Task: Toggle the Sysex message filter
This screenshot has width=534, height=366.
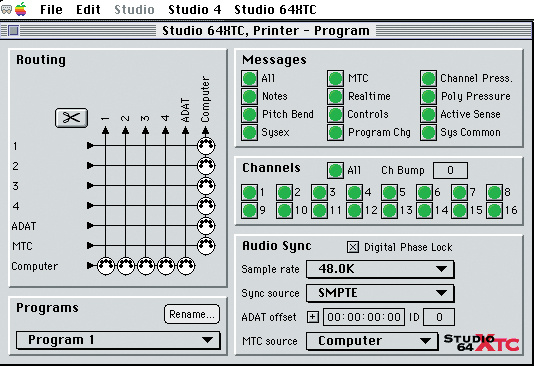Action: click(x=249, y=132)
